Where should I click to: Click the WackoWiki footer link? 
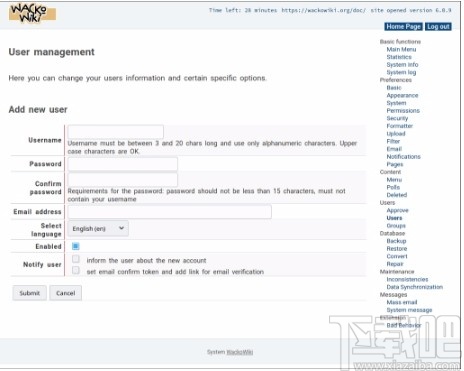[x=240, y=352]
